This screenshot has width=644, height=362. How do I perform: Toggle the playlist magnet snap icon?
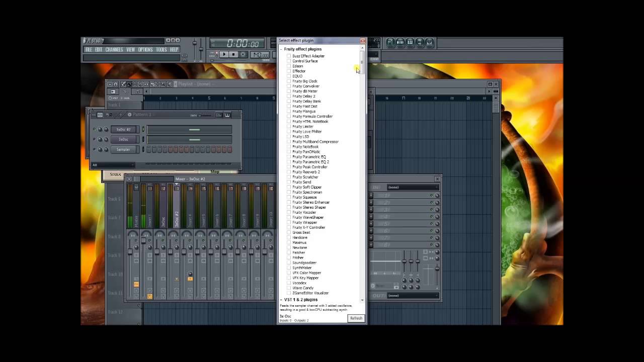(x=116, y=84)
